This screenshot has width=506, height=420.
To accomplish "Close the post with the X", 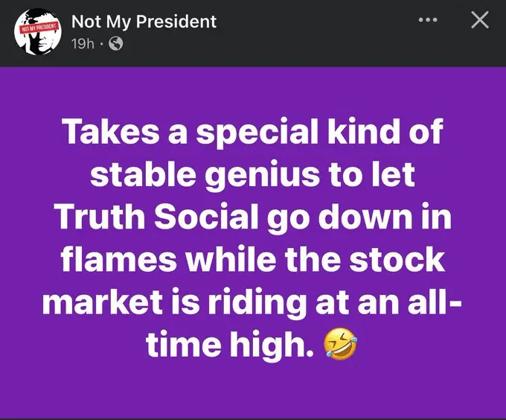I will [x=480, y=20].
